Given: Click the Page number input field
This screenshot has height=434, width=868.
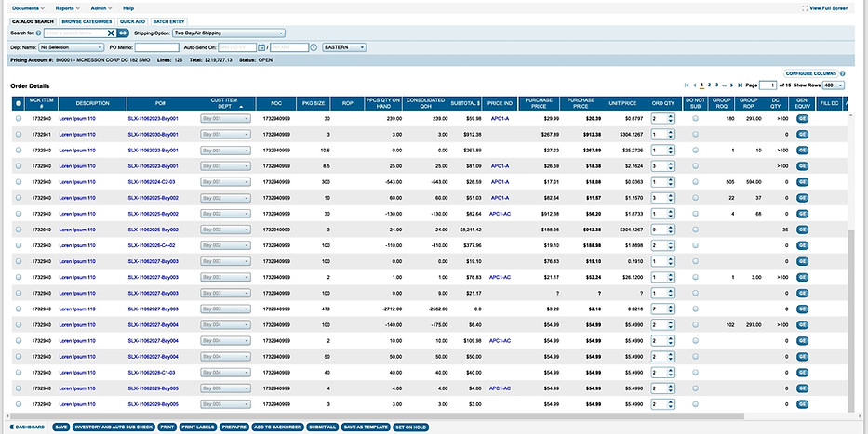Looking at the screenshot, I should point(768,85).
